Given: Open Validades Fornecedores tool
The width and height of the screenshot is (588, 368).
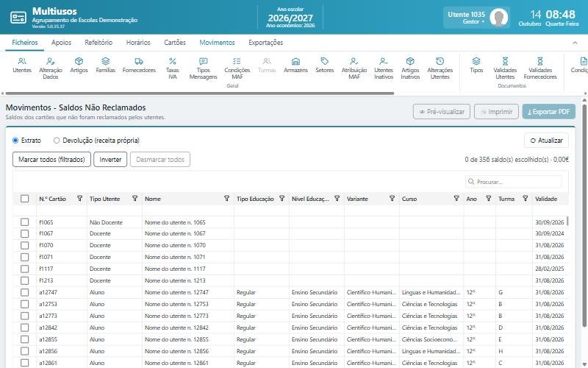Looking at the screenshot, I should pos(540,68).
